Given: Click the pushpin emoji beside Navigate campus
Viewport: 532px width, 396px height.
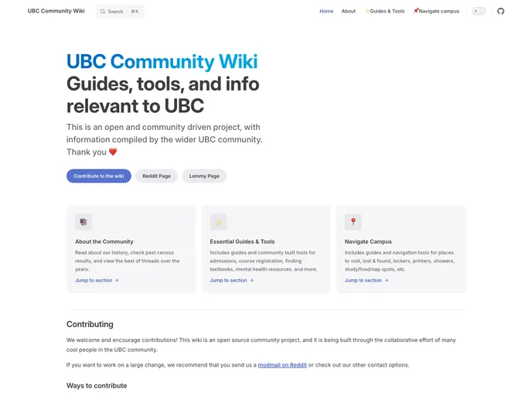Looking at the screenshot, I should (x=416, y=11).
